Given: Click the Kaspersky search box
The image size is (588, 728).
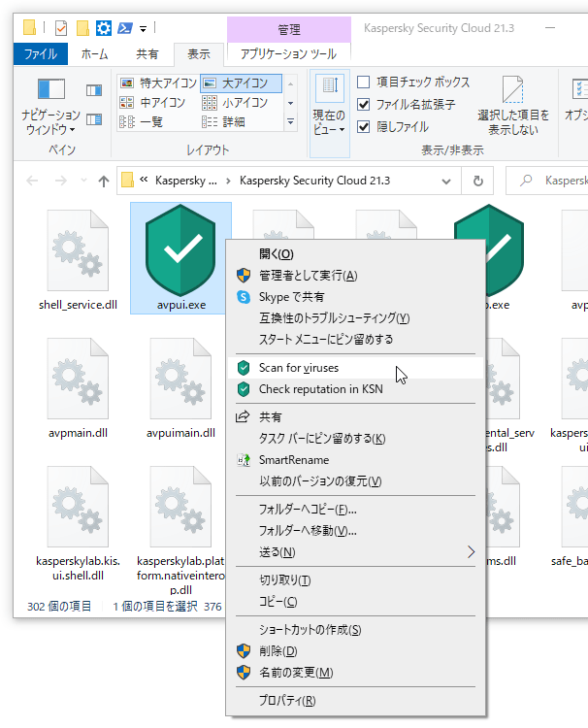Looking at the screenshot, I should tap(546, 181).
